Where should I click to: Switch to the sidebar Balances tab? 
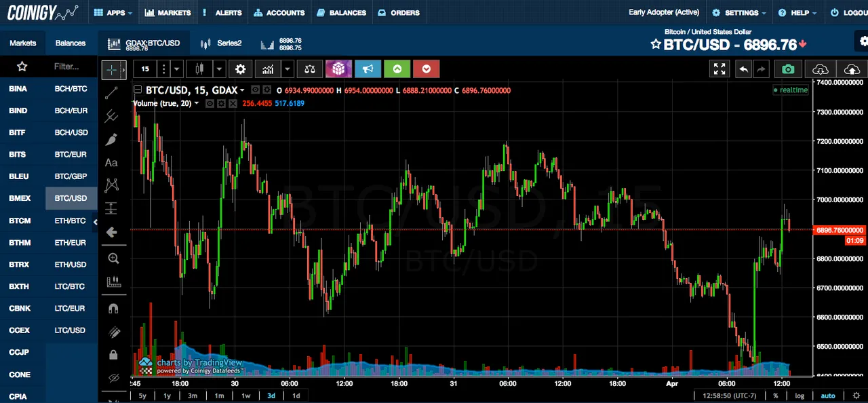71,43
